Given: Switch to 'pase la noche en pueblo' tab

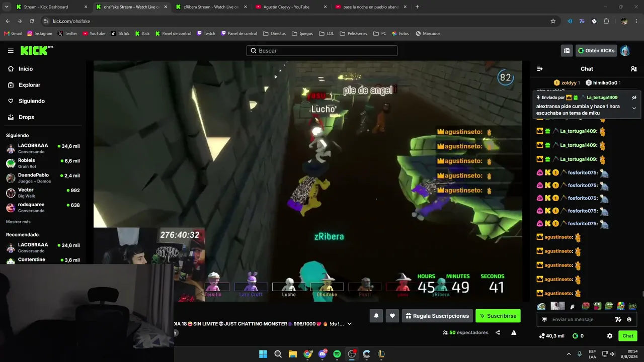Looking at the screenshot, I should (371, 7).
